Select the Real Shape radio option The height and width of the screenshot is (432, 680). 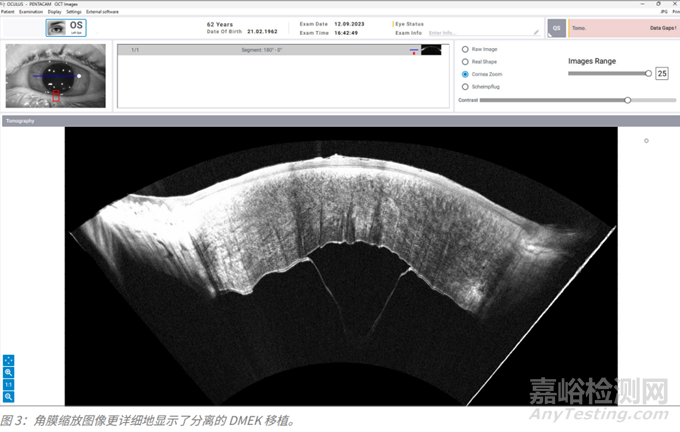465,61
